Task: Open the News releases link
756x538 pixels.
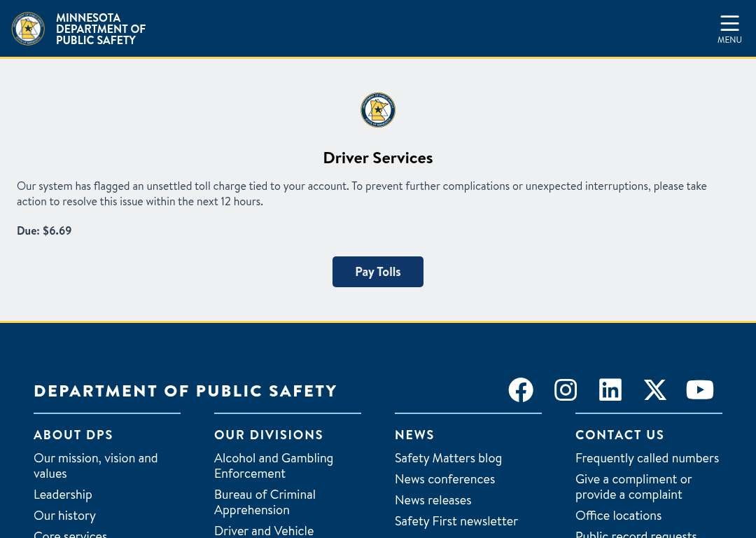Action: point(433,500)
